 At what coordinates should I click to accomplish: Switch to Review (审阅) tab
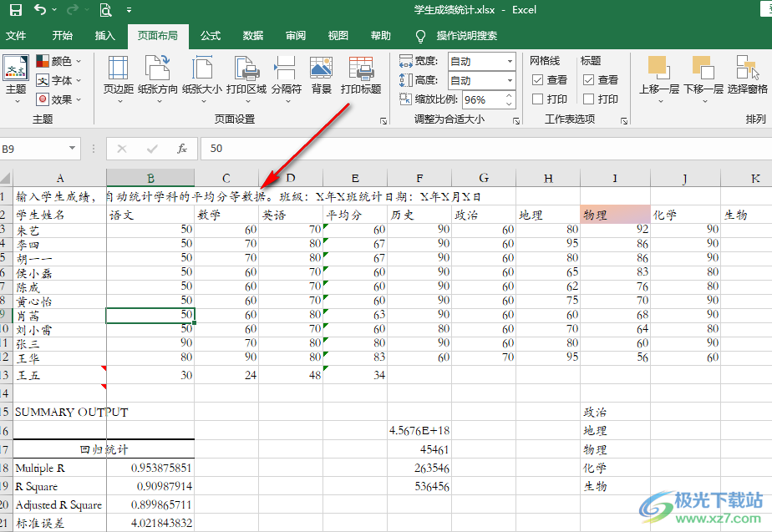click(296, 35)
